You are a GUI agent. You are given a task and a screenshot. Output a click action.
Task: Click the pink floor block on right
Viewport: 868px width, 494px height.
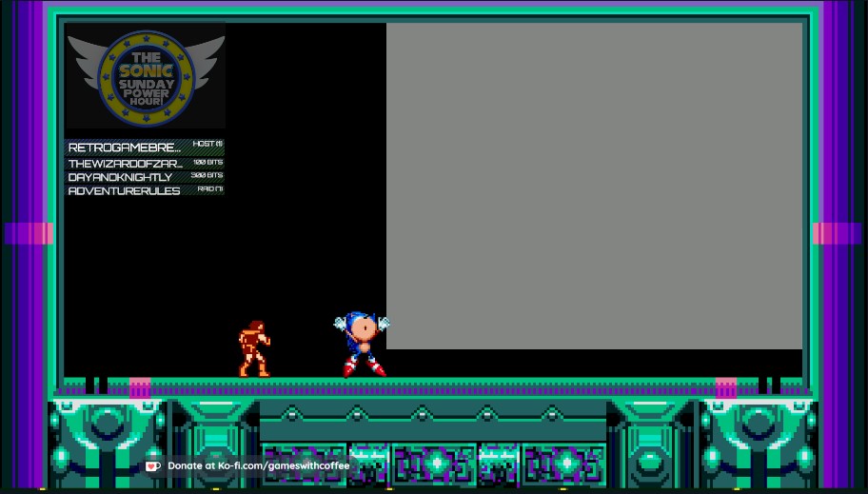click(x=725, y=387)
